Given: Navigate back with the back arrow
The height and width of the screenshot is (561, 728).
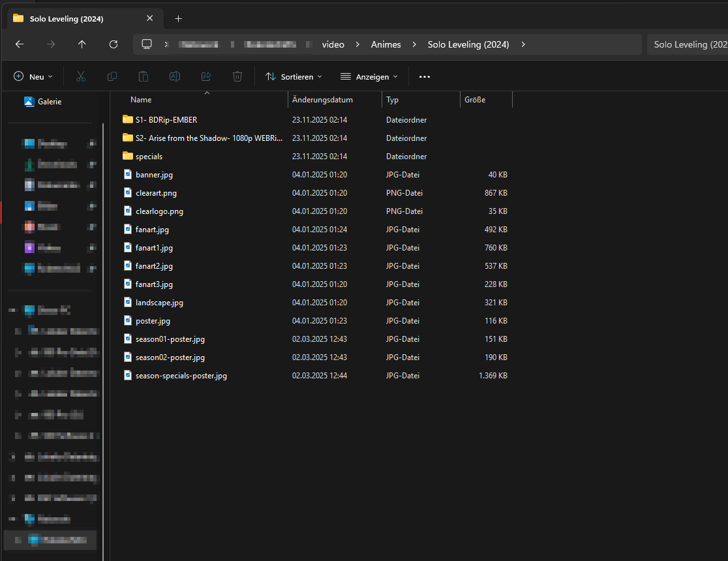Looking at the screenshot, I should (x=20, y=44).
